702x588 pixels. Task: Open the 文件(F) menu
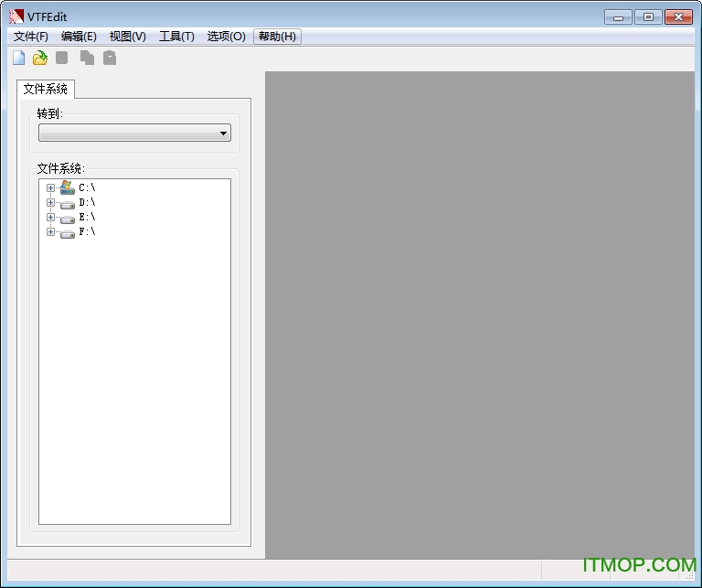(x=31, y=37)
